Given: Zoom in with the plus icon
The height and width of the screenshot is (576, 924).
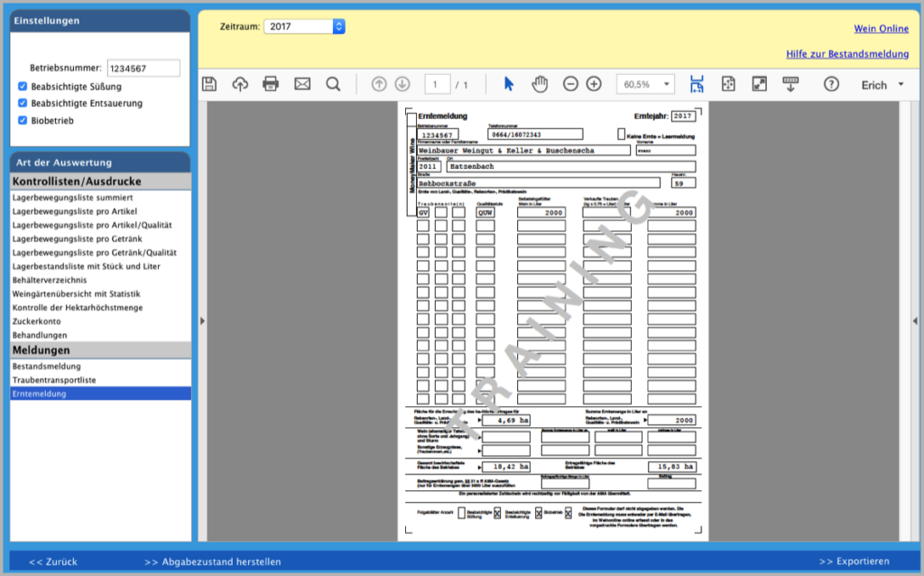Looking at the screenshot, I should pyautogui.click(x=594, y=84).
